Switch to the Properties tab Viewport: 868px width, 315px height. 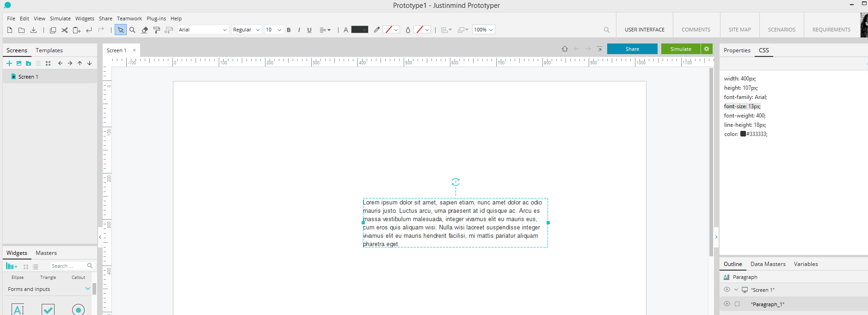coord(737,50)
